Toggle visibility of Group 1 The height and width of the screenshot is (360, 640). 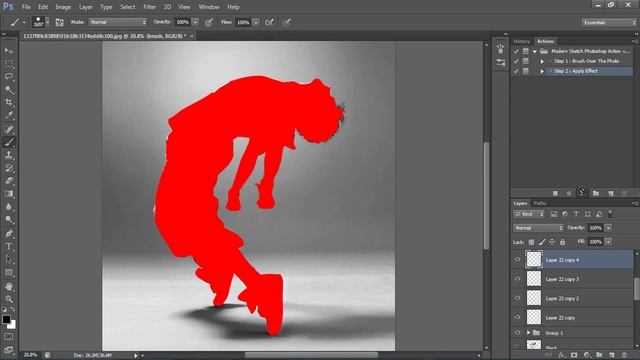point(518,333)
